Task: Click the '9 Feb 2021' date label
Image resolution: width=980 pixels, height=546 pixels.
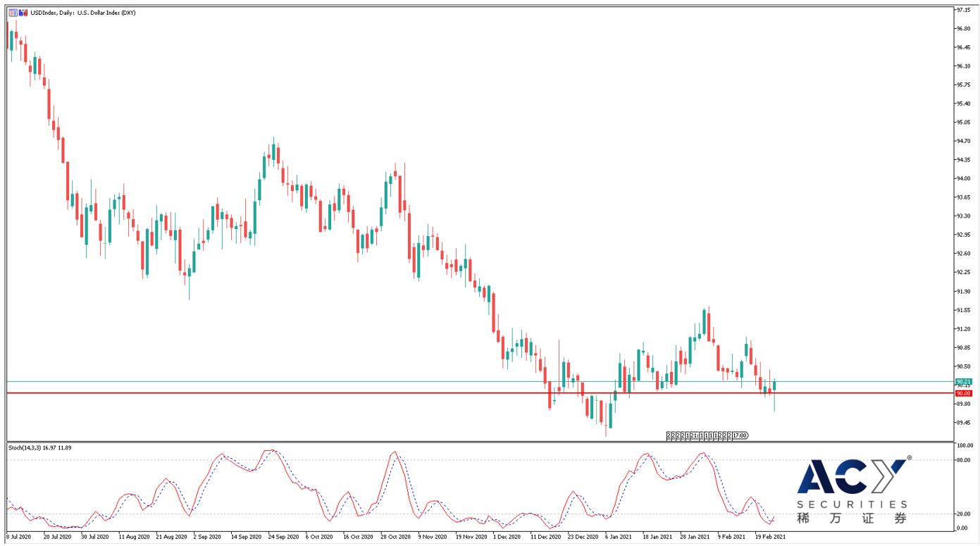Action: click(x=731, y=536)
